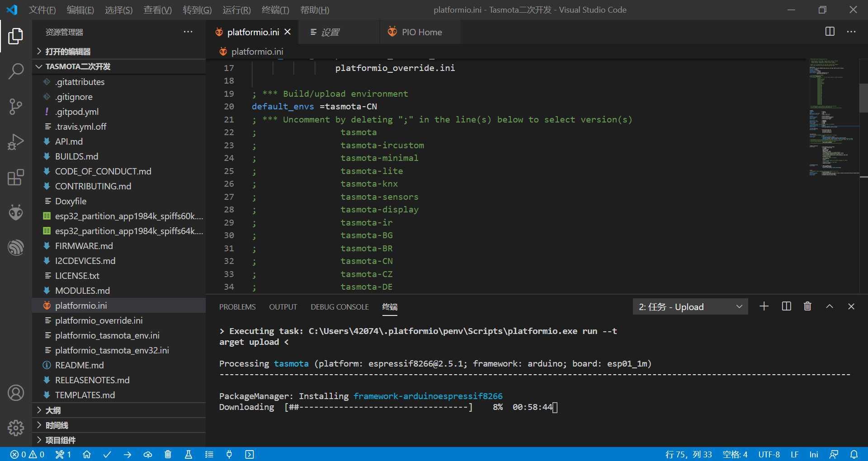Click PlatformIO Serial Monitor plug icon
Image resolution: width=868 pixels, height=461 pixels.
(x=229, y=454)
